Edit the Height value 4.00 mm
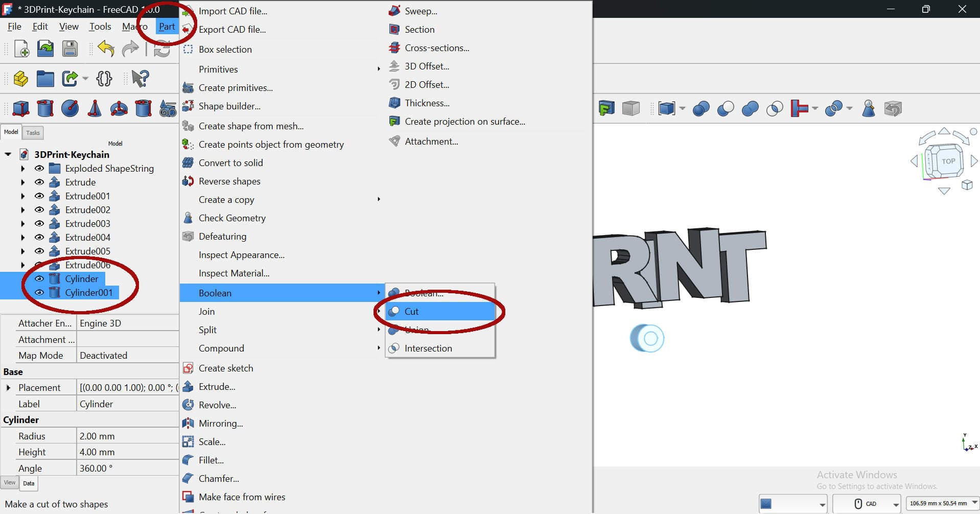980x514 pixels. pyautogui.click(x=127, y=452)
